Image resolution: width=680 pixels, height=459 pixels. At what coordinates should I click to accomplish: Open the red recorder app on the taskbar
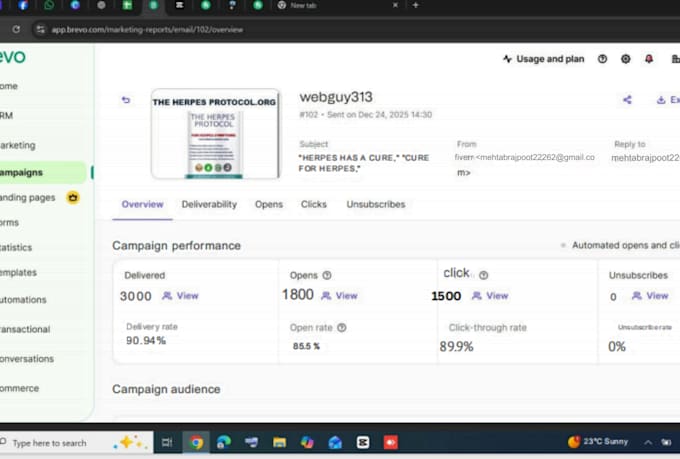[391, 443]
